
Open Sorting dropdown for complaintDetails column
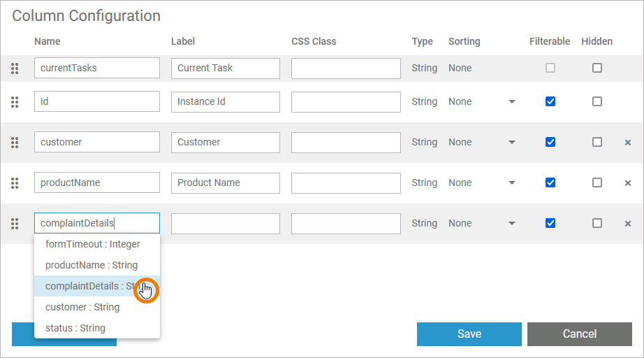(511, 224)
